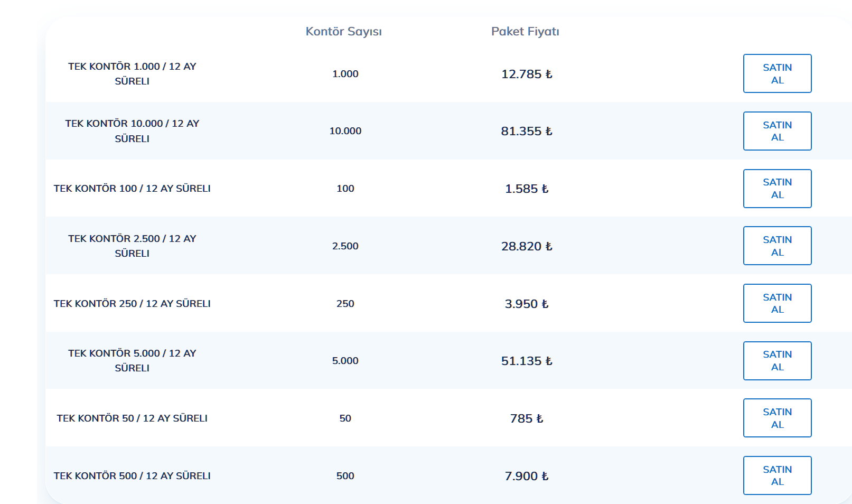Click the 81.355 ₺ price value
852x504 pixels.
point(527,131)
